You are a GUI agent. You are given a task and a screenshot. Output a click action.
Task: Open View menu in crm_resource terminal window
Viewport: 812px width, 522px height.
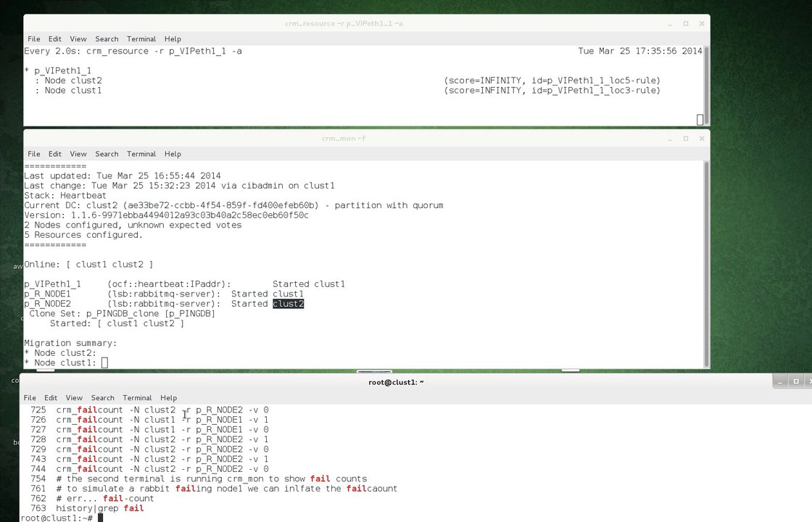tap(78, 39)
